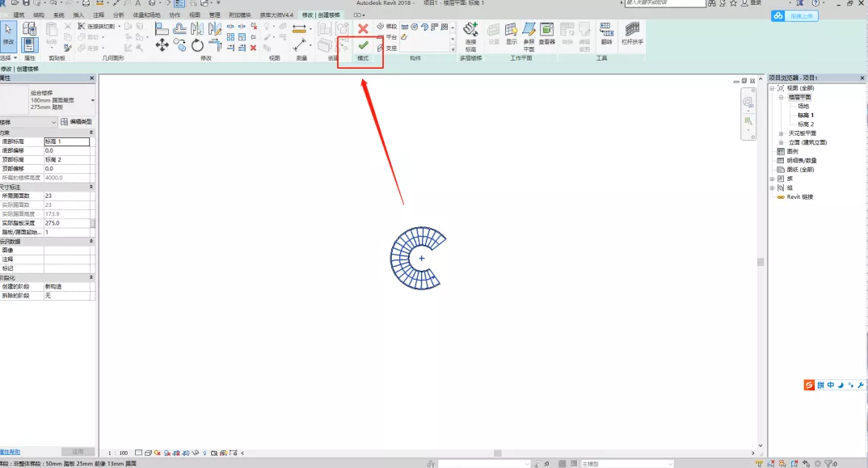The height and width of the screenshot is (468, 868).
Task: Toggle Thin Lines icon in quick access toolbar
Action: [x=179, y=3]
